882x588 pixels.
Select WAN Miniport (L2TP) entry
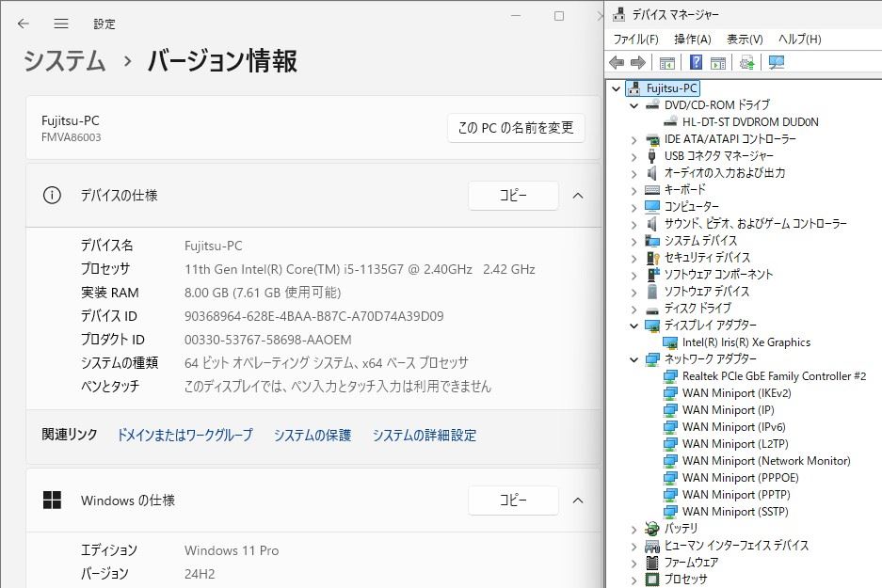pos(735,443)
